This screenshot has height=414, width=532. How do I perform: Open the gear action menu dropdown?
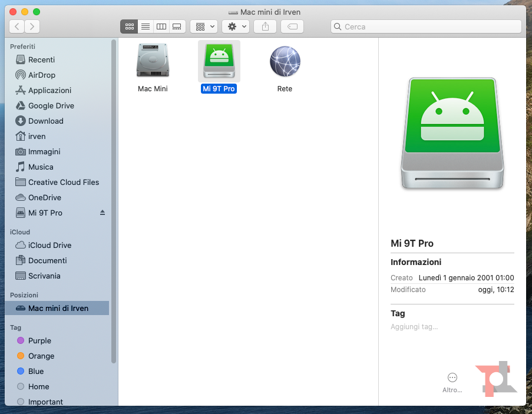[x=236, y=27]
